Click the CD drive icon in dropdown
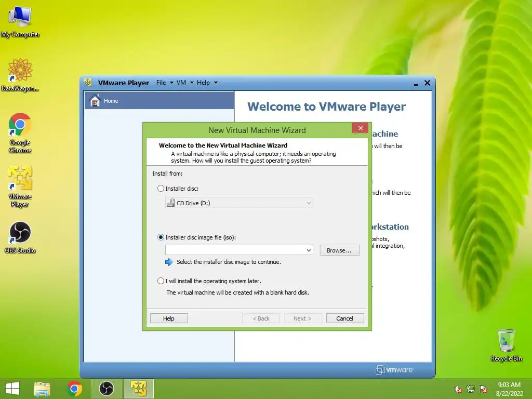The image size is (532, 399). point(171,203)
